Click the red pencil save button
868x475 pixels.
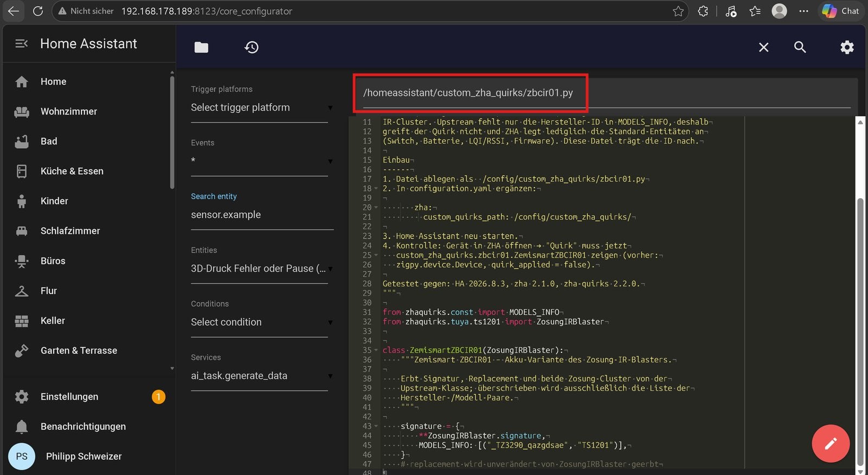click(x=831, y=444)
